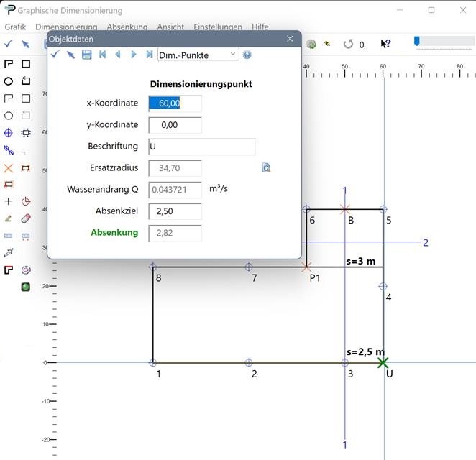This screenshot has width=476, height=460.
Task: Click the context help cursor icon
Action: click(x=385, y=44)
